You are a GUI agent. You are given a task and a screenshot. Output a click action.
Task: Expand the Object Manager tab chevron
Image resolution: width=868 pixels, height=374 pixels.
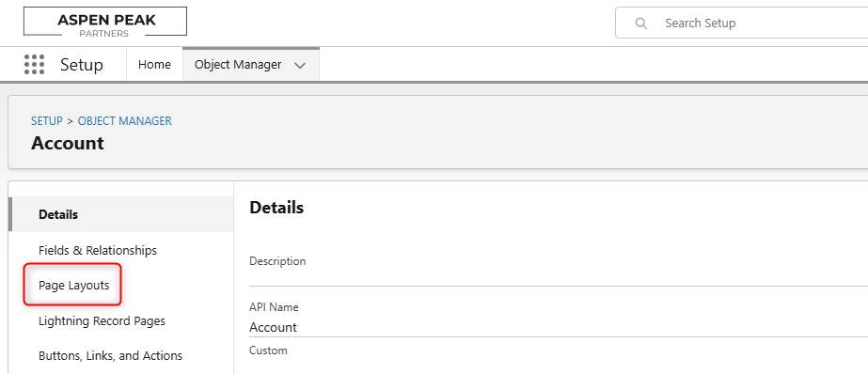[300, 65]
